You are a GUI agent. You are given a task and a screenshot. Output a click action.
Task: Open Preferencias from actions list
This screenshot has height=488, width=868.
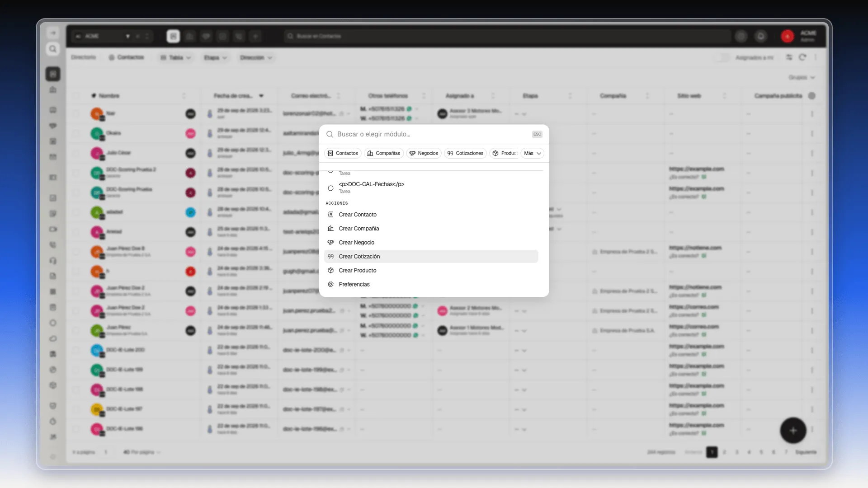point(431,284)
